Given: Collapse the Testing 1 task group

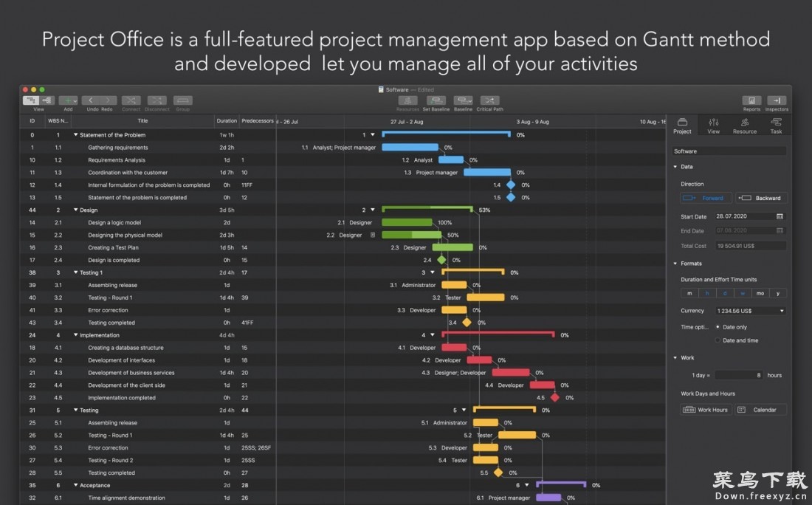Looking at the screenshot, I should (x=75, y=272).
